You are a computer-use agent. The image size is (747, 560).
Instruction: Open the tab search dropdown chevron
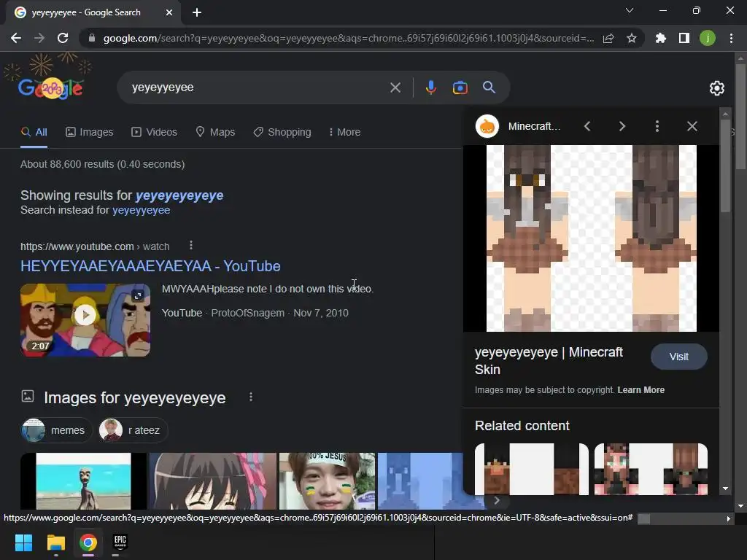(x=630, y=10)
